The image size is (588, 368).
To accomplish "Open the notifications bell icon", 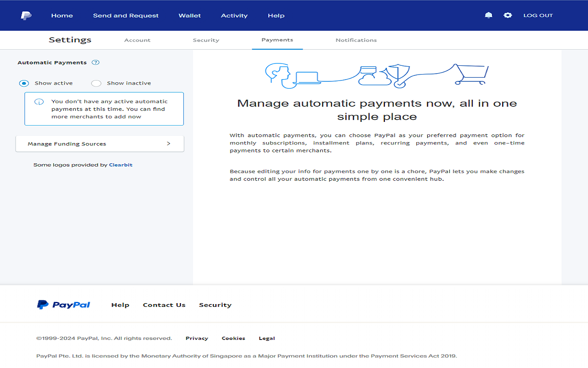I will 489,15.
